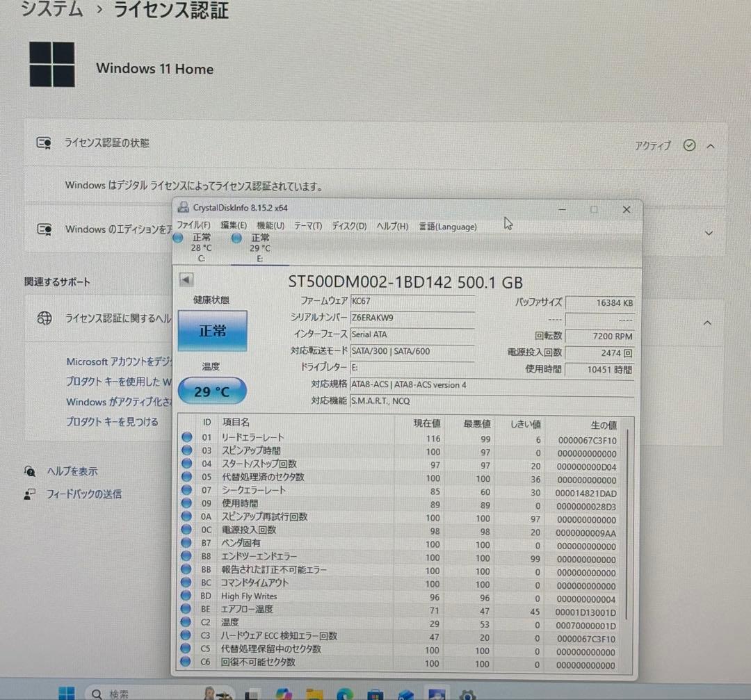Click the globe icon beside ライセンス認証に関するヘルプ

pyautogui.click(x=45, y=318)
